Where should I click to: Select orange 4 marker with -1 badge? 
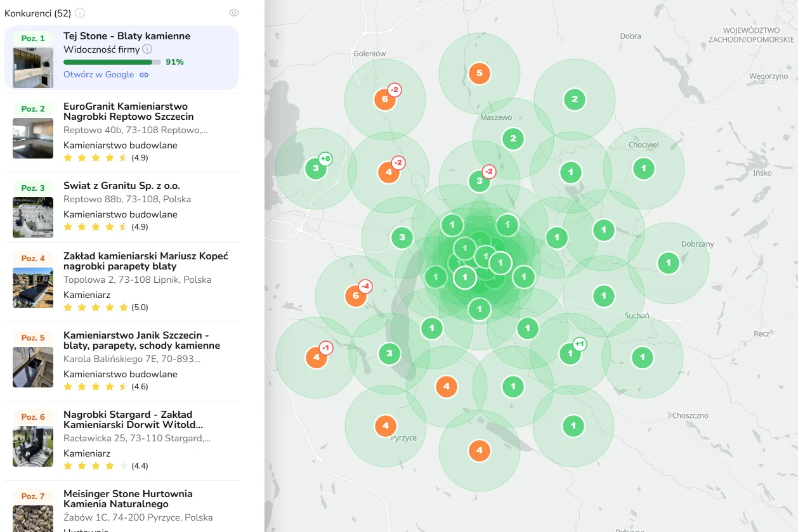(x=316, y=358)
